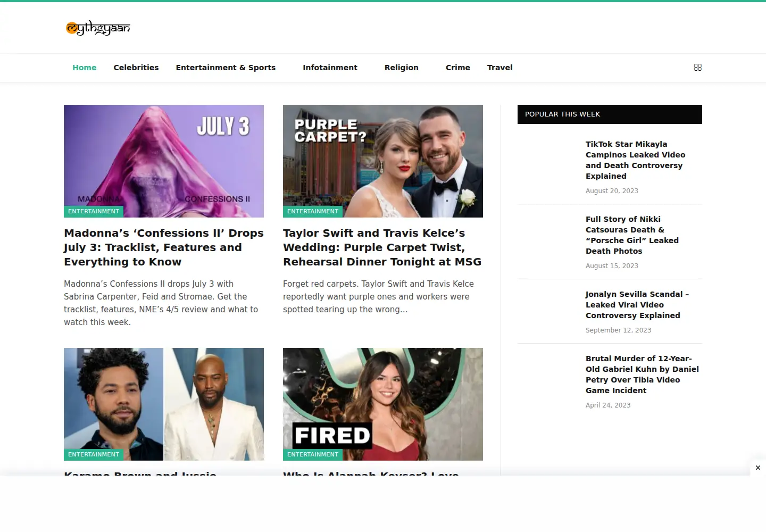
Task: Open Entertainment & Sports menu
Action: pos(226,68)
